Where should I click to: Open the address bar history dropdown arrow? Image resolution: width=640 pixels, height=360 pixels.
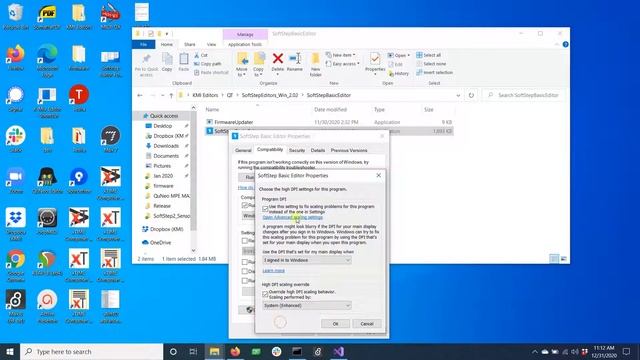[x=458, y=95]
